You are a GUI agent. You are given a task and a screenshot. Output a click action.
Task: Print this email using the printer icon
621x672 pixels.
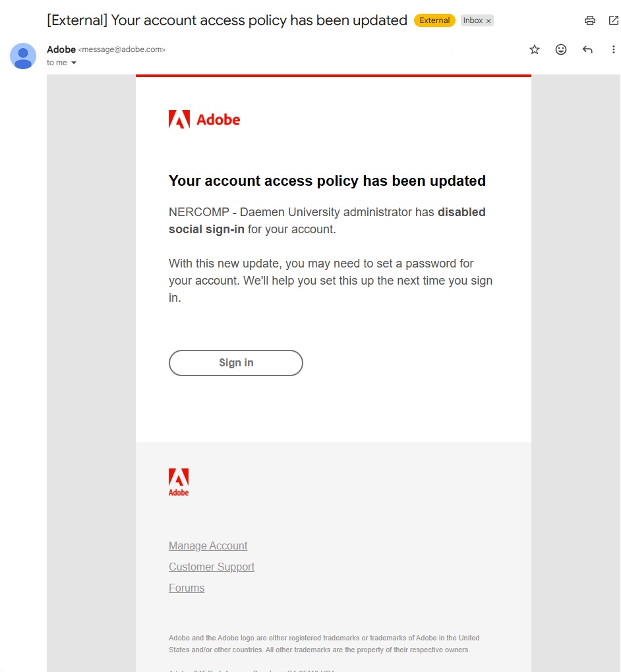590,20
